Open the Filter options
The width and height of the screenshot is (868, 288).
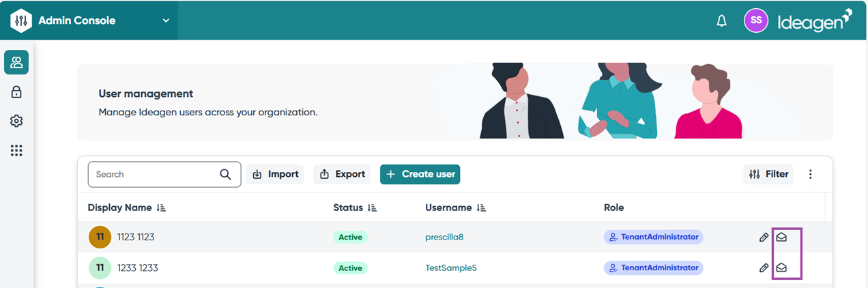click(x=768, y=174)
